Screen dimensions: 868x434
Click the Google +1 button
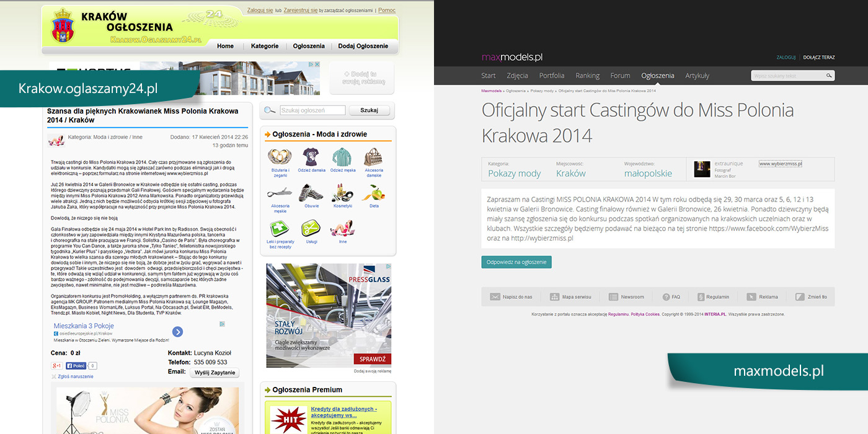pos(57,366)
